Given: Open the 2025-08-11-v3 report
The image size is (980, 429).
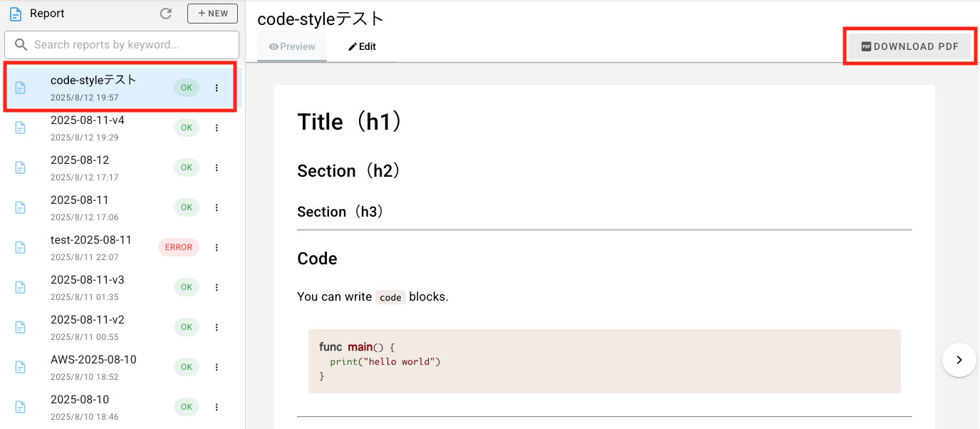Looking at the screenshot, I should click(x=120, y=288).
